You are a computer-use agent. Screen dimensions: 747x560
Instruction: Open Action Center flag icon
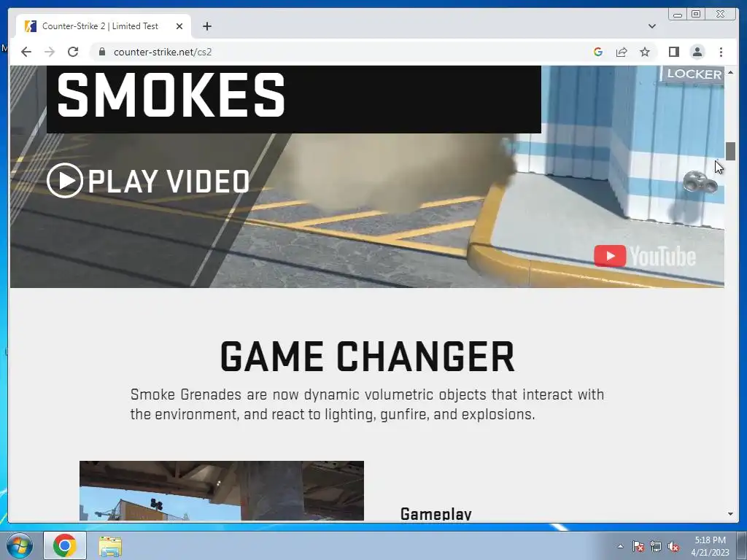[638, 546]
